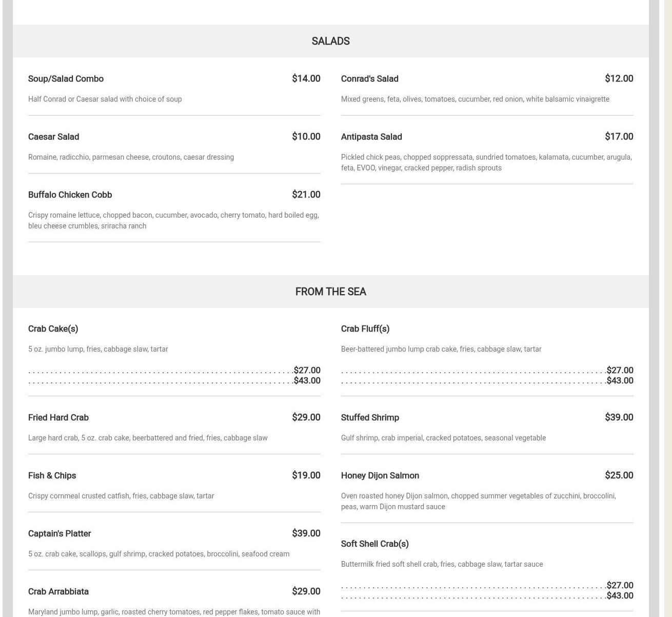Select the Soup/Salad Combo menu item
Image resolution: width=672 pixels, height=617 pixels.
66,79
